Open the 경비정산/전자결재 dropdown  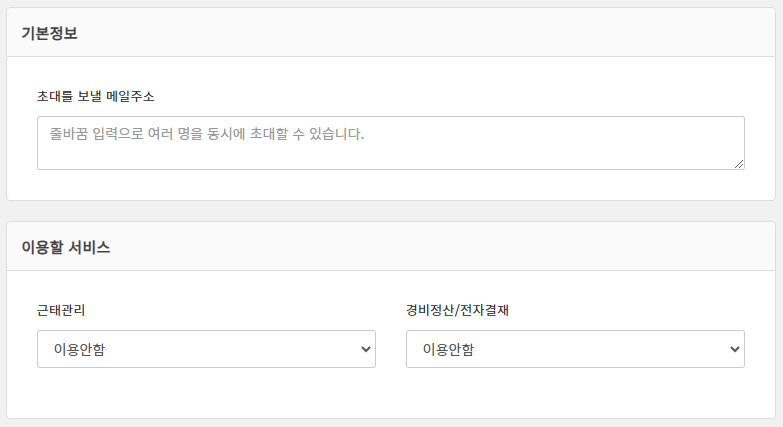[x=575, y=349]
